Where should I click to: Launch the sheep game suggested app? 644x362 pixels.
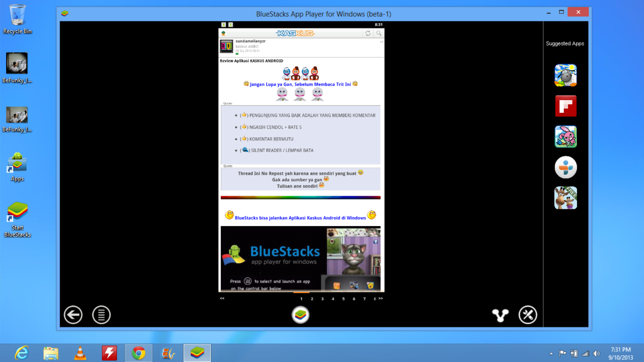tap(566, 76)
